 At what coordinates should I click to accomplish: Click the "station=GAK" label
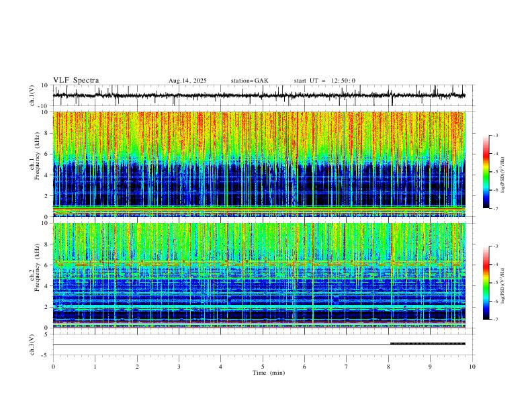pos(250,81)
